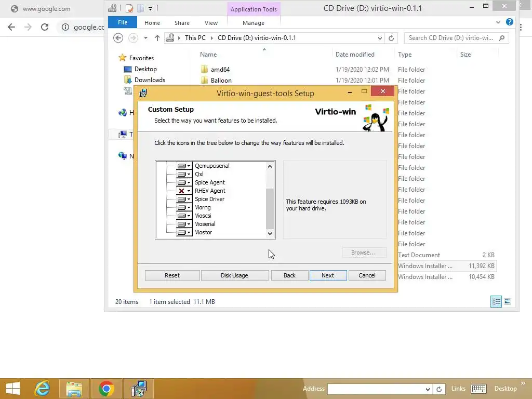
Task: Select Viostor in the feature tree
Action: coord(204,232)
